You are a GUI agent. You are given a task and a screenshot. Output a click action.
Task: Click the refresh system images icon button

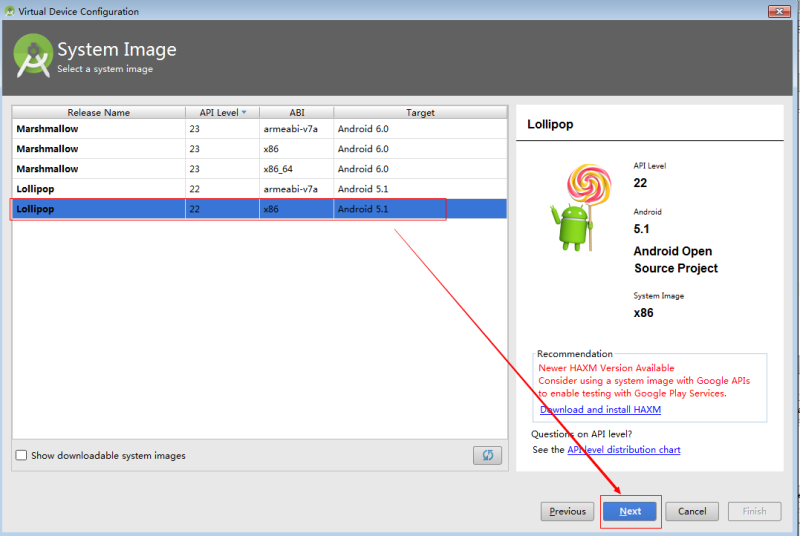click(487, 455)
